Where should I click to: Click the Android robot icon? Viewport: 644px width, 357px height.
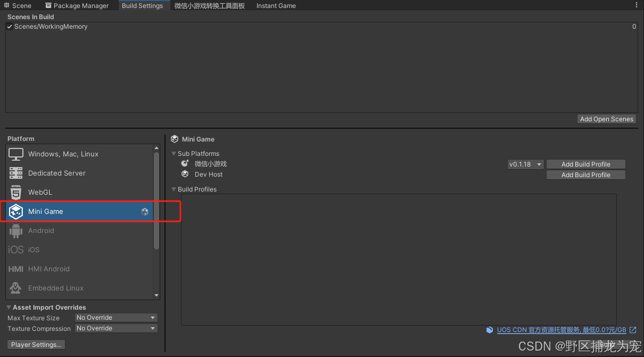tap(16, 230)
